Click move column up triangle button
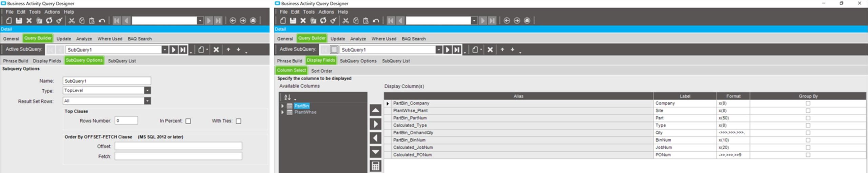Screen dimensions: 868x173 376,110
